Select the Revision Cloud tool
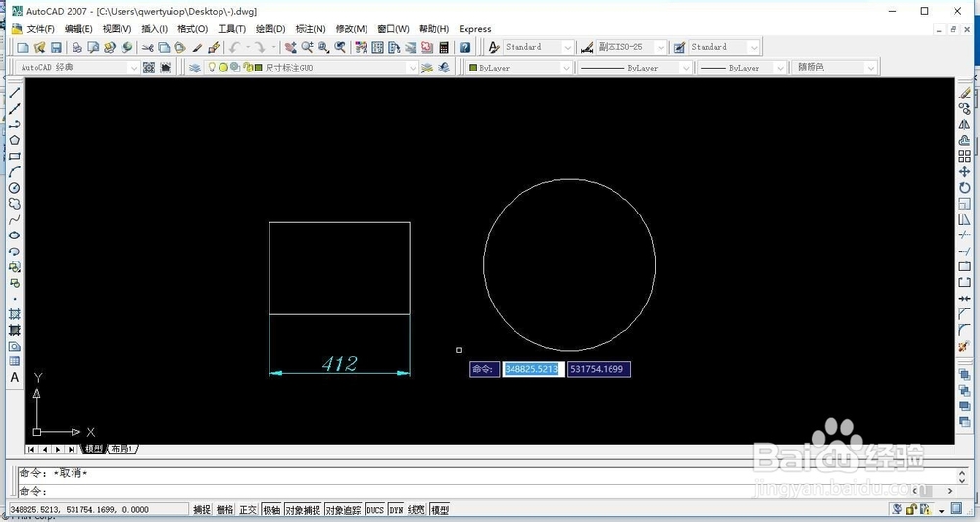The height and width of the screenshot is (522, 980). 14,204
